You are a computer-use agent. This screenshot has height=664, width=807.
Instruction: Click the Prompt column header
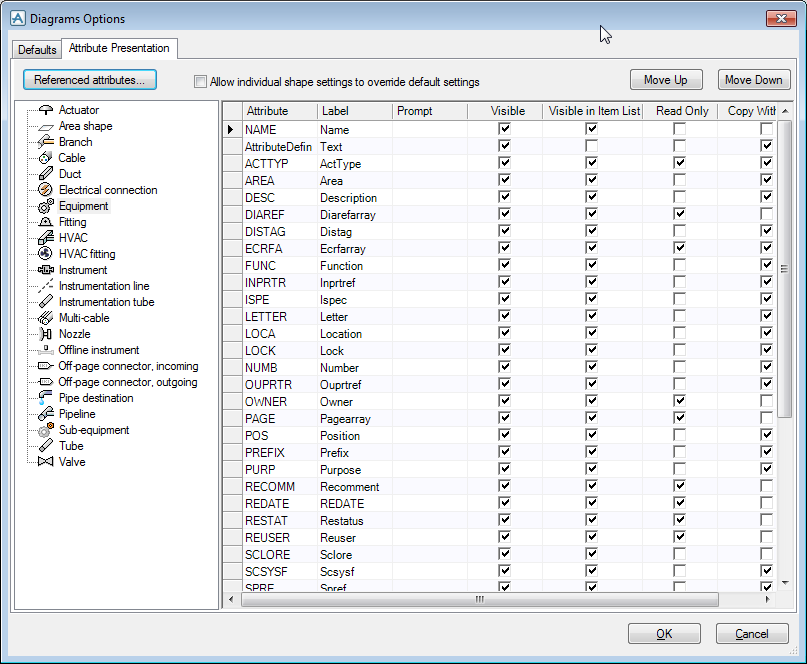tap(430, 111)
